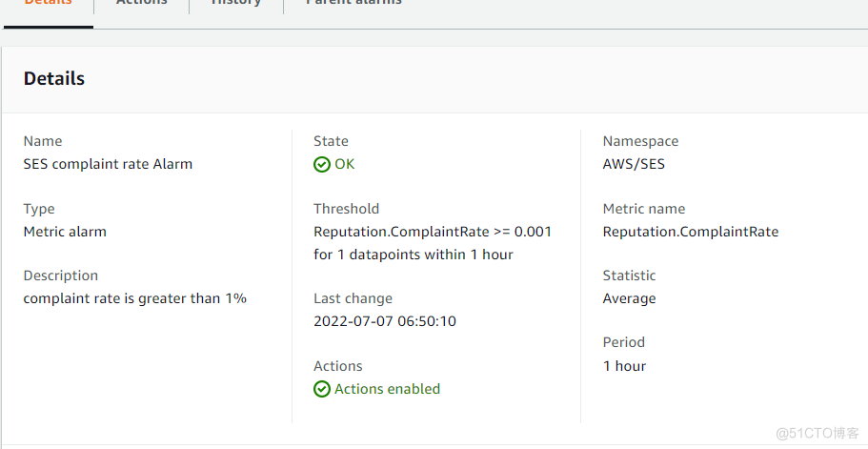Click the alarm name SES complaint rate Alarm

[108, 164]
